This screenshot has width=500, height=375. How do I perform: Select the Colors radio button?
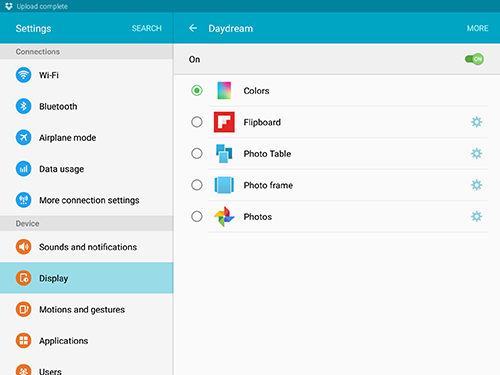[197, 90]
